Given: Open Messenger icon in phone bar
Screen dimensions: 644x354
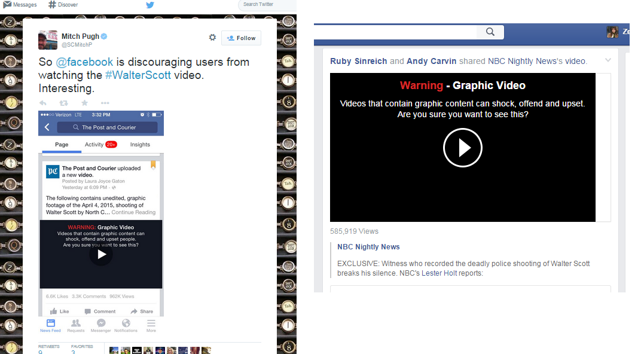Looking at the screenshot, I should tap(100, 326).
